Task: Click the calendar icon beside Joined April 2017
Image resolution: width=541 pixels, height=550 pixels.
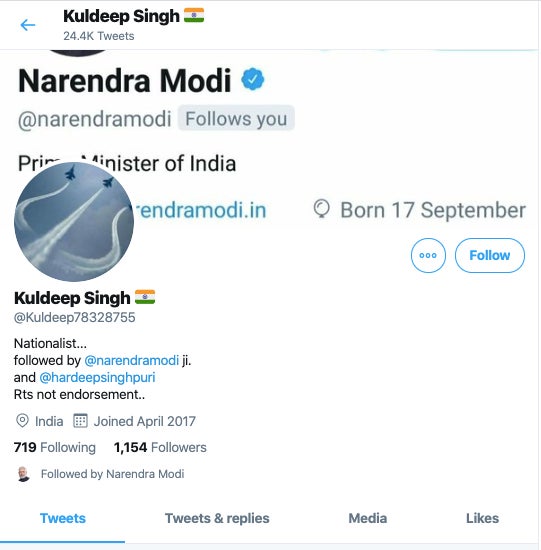Action: click(80, 421)
